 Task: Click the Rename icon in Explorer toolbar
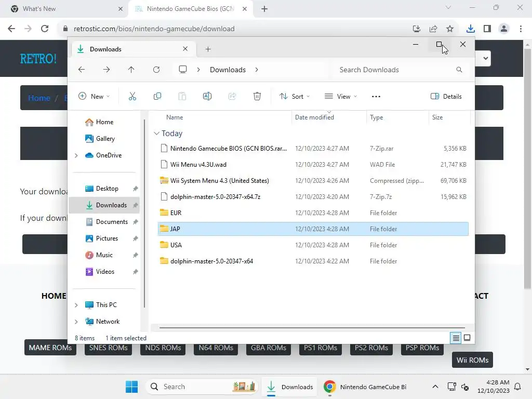pos(207,96)
